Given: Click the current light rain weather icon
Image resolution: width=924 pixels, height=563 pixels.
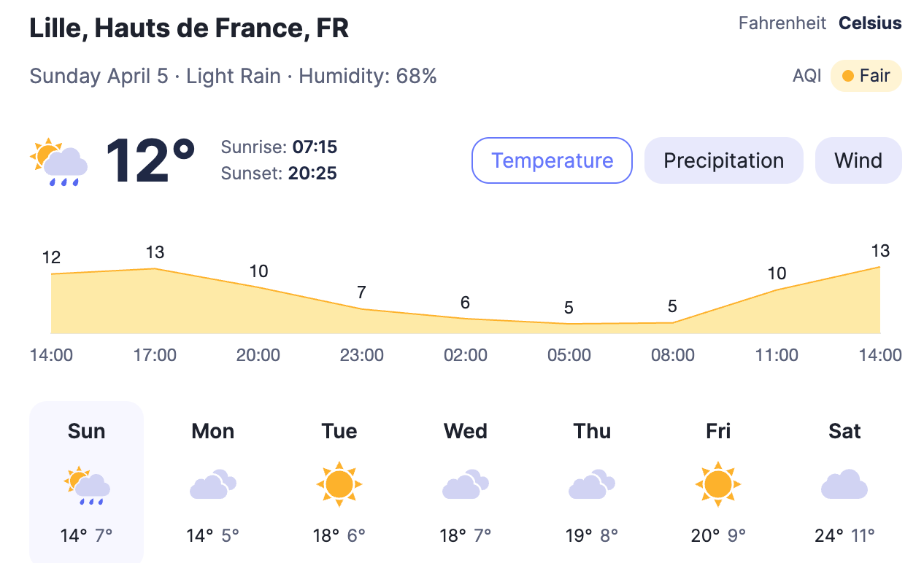Looking at the screenshot, I should (59, 161).
